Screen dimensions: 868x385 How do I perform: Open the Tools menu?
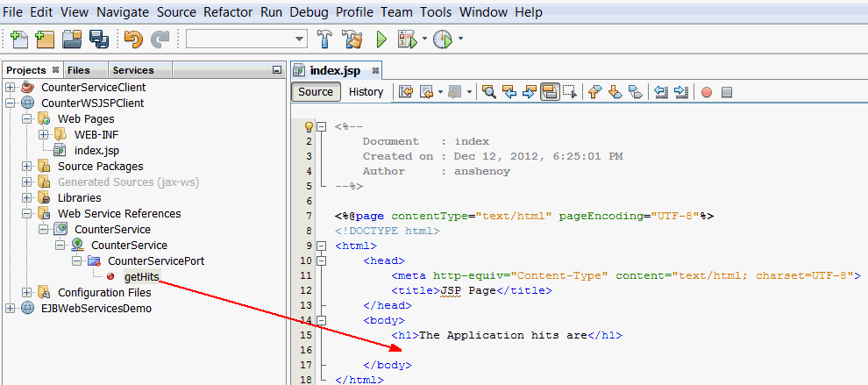click(437, 12)
